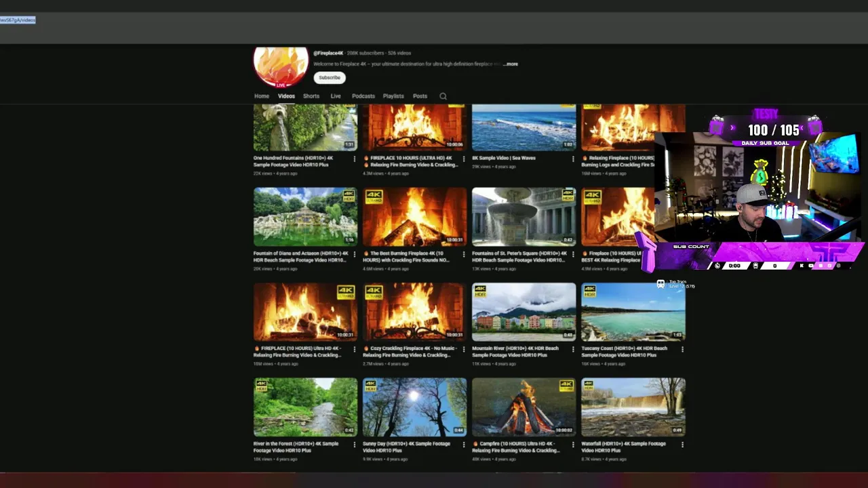868x488 pixels.
Task: Select the Videos tab
Action: pos(286,96)
